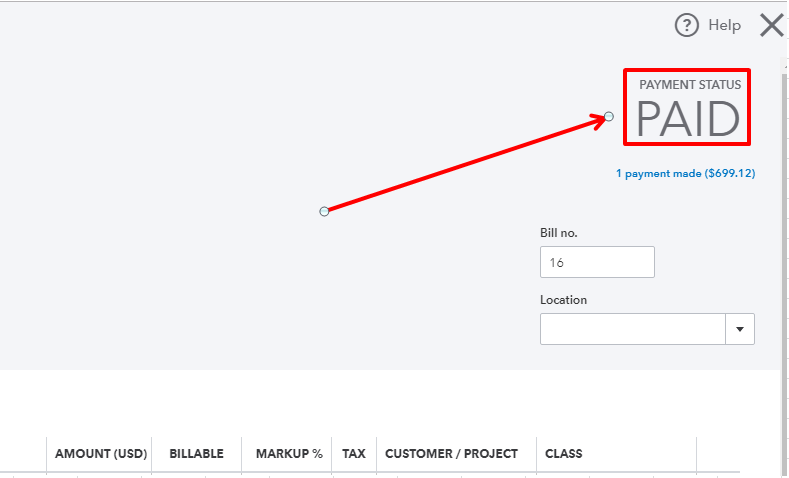Click the circle handle at the arrowhead
The image size is (789, 478).
click(x=609, y=116)
